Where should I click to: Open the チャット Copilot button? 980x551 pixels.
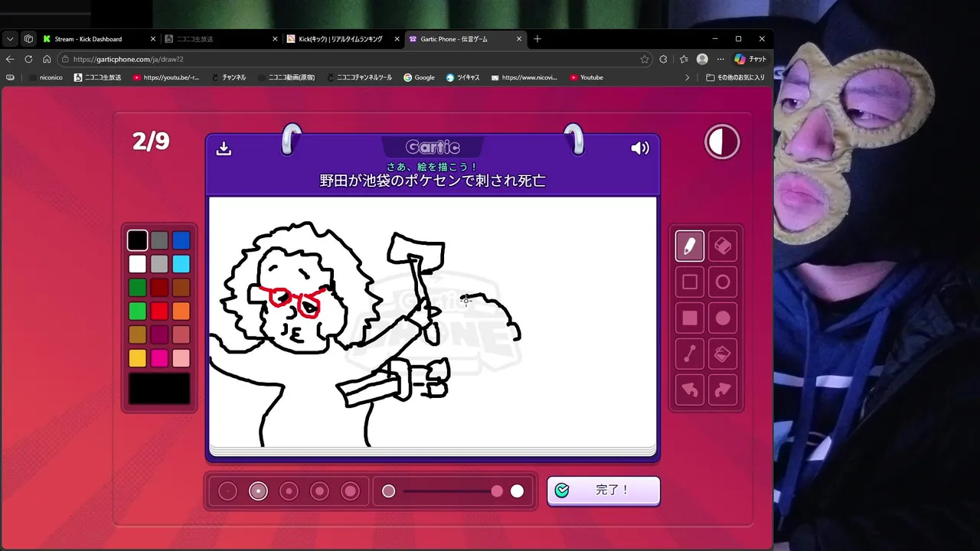click(x=750, y=59)
